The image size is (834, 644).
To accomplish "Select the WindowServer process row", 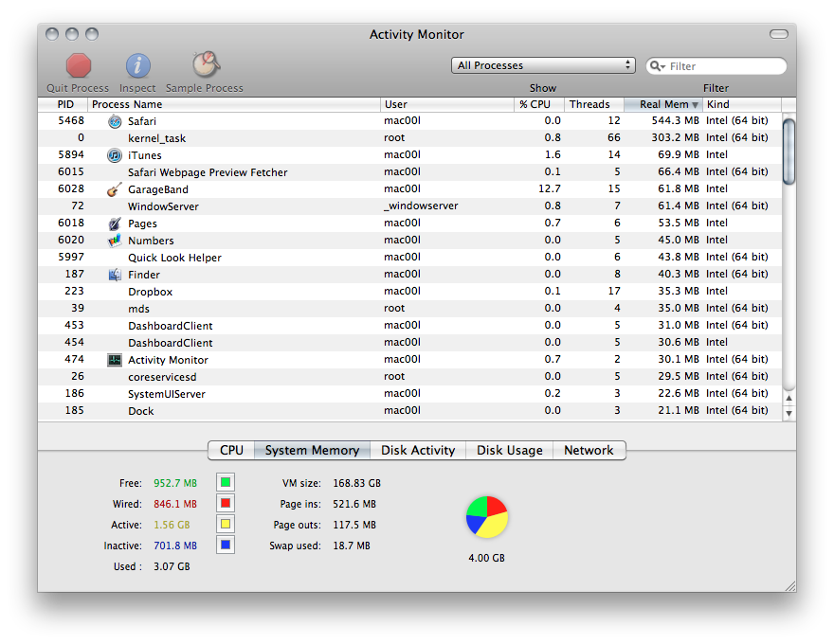I will [x=409, y=206].
